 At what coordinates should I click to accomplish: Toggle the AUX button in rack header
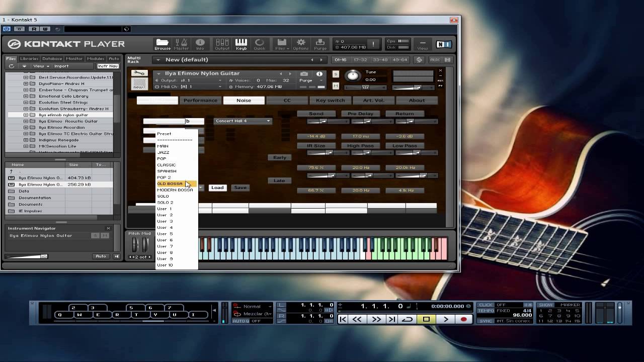[x=435, y=60]
